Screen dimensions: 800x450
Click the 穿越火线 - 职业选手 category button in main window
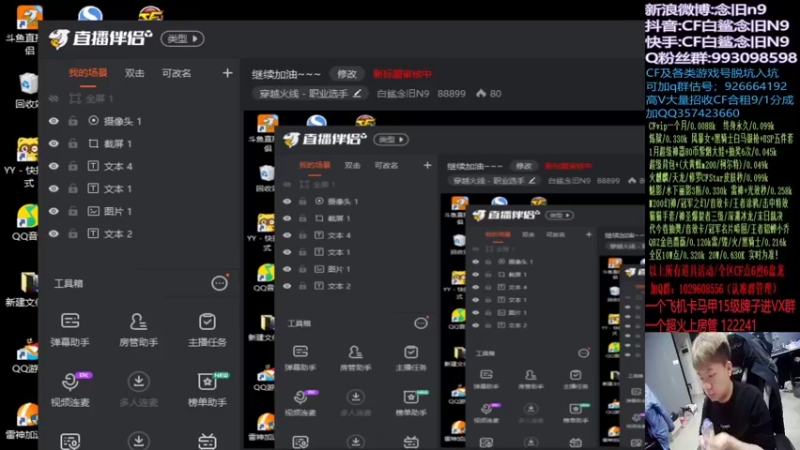pos(311,93)
